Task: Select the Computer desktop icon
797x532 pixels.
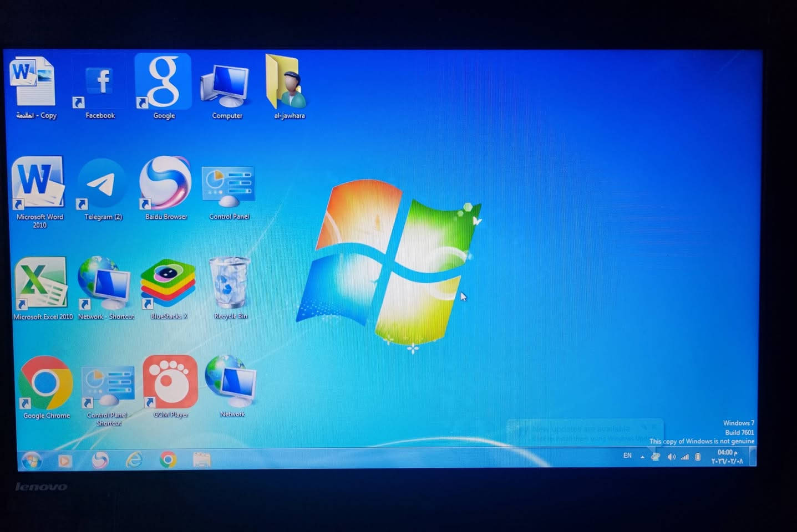Action: [226, 86]
